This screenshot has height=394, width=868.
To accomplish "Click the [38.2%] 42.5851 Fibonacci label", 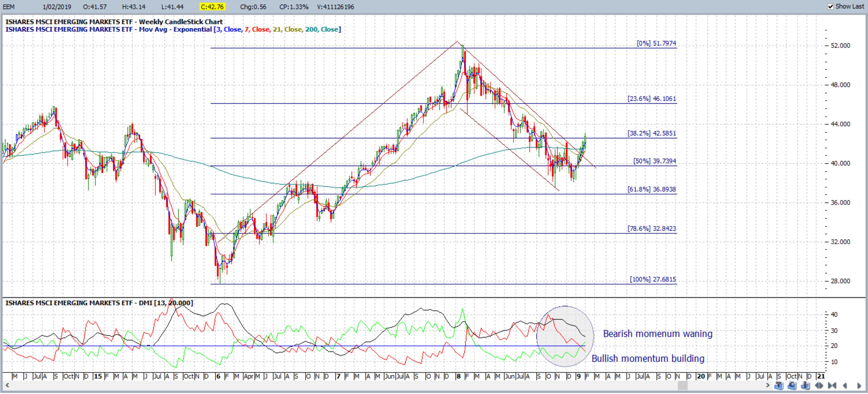I will pyautogui.click(x=652, y=133).
